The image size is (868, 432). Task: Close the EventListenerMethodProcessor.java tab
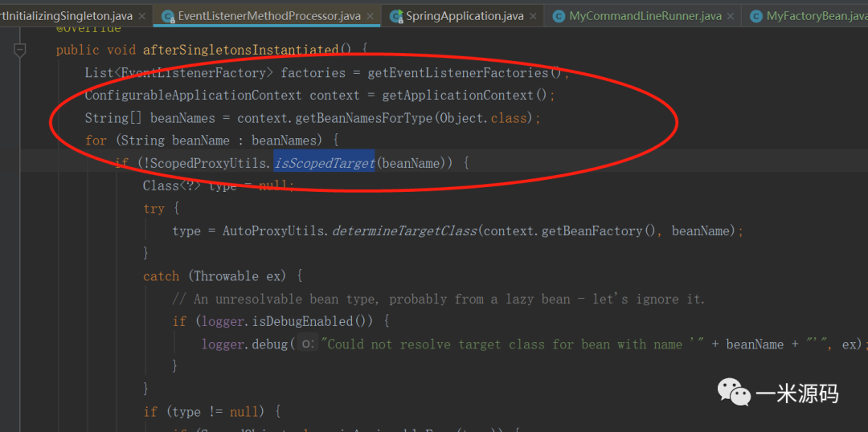[371, 16]
